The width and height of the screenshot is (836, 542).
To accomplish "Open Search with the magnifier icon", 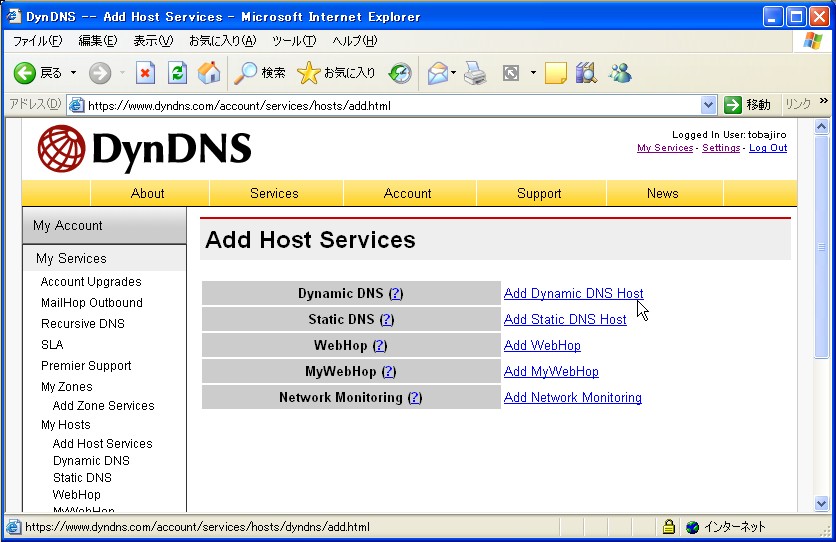I will (x=246, y=73).
